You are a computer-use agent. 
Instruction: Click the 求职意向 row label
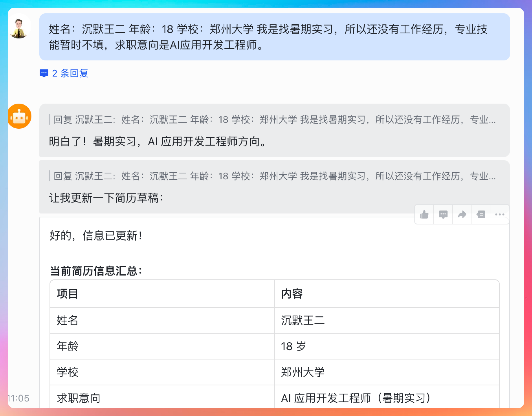coord(79,398)
